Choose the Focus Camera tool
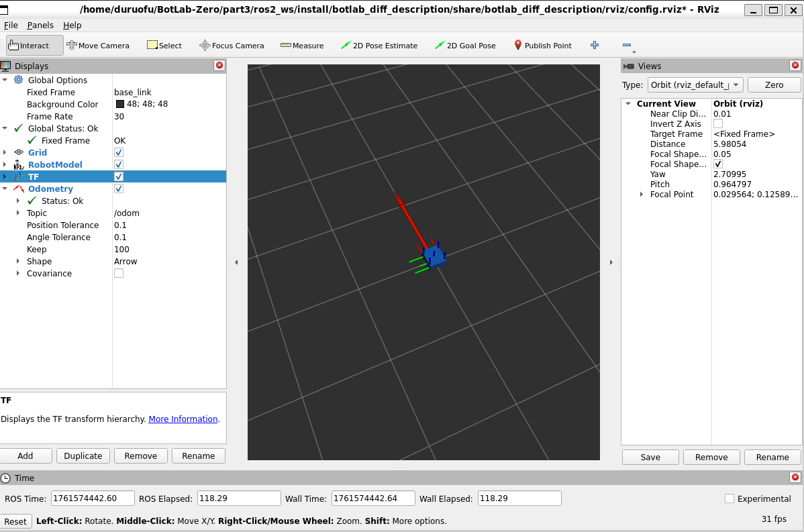804x532 pixels. coord(232,46)
